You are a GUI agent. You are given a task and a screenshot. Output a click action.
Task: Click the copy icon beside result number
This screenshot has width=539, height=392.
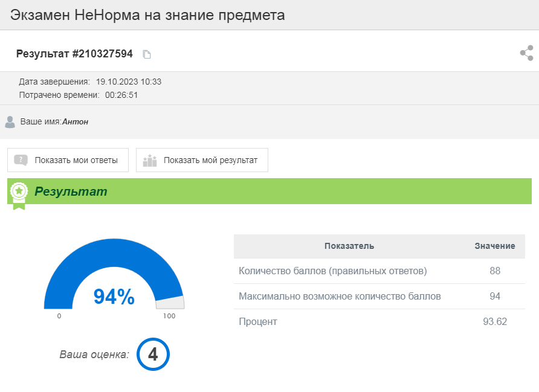(x=146, y=54)
